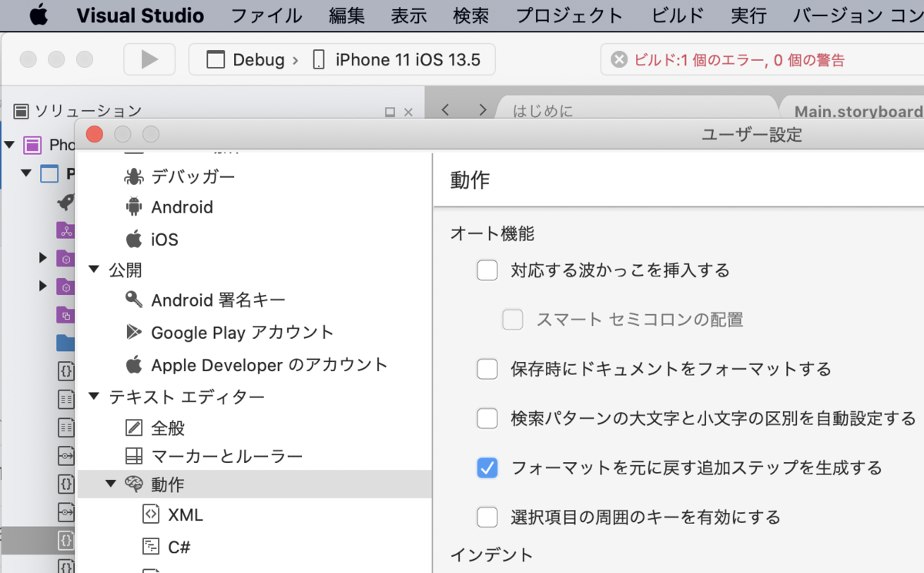Click the bug icon beside デバッガー
Viewport: 924px width, 573px height.
tap(134, 176)
